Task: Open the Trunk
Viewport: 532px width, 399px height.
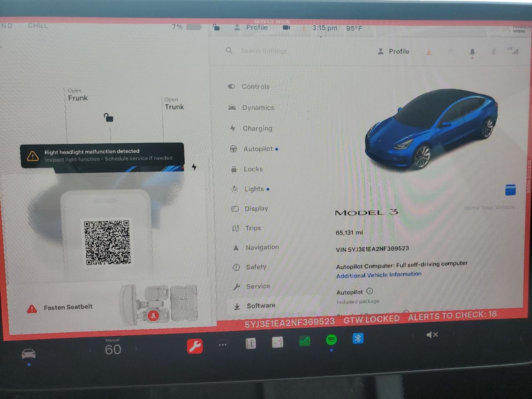Action: coord(174,104)
